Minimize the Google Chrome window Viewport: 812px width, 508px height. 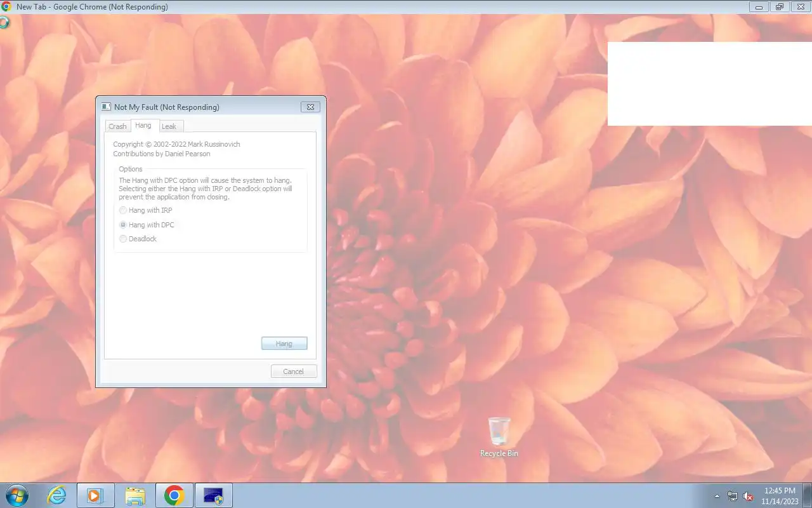(x=758, y=7)
